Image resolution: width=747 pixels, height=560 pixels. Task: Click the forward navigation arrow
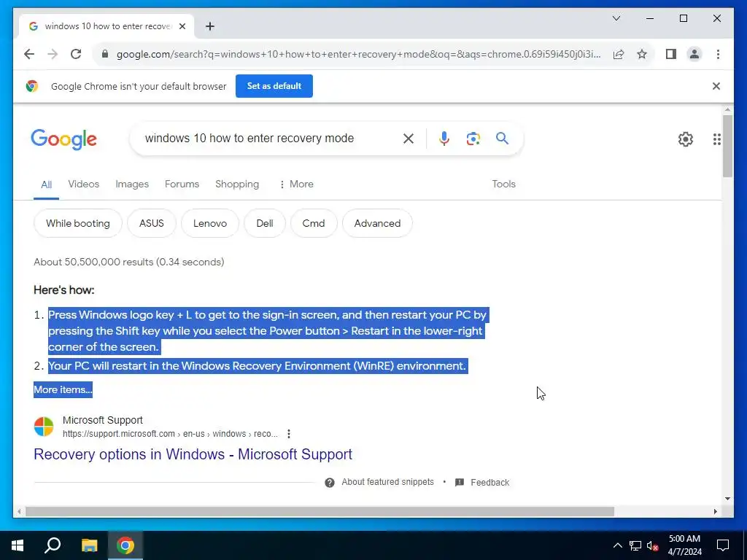[x=53, y=54]
